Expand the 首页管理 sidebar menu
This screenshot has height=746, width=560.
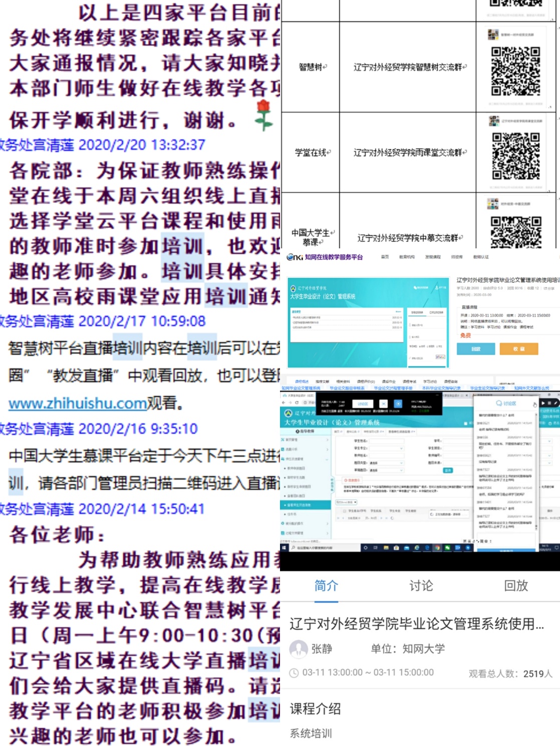[x=305, y=440]
